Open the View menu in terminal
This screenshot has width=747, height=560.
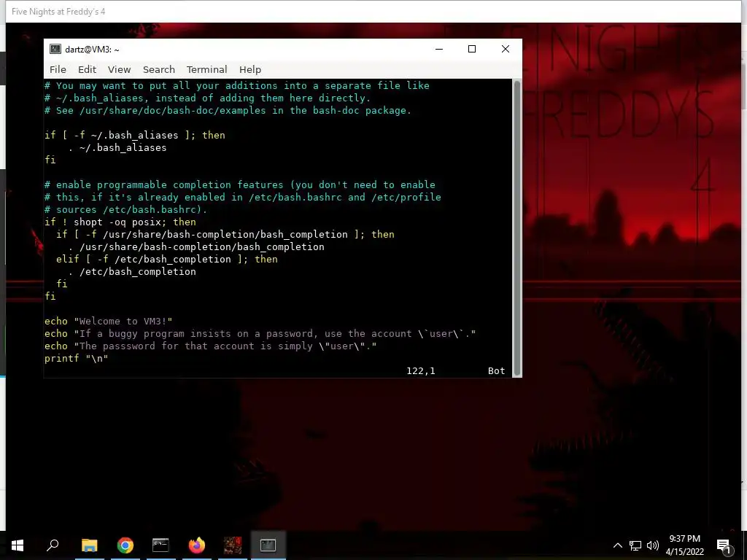(119, 69)
